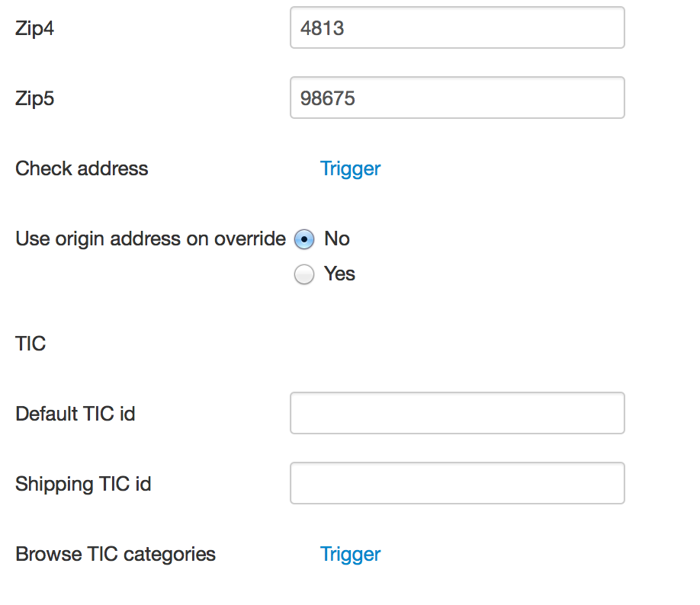
Task: Select the No radio button
Action: coord(304,239)
